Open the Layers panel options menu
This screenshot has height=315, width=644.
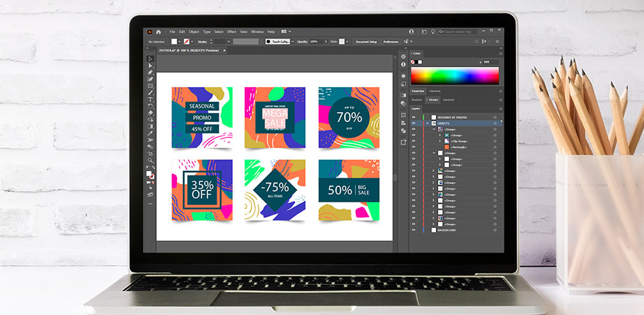tap(500, 109)
